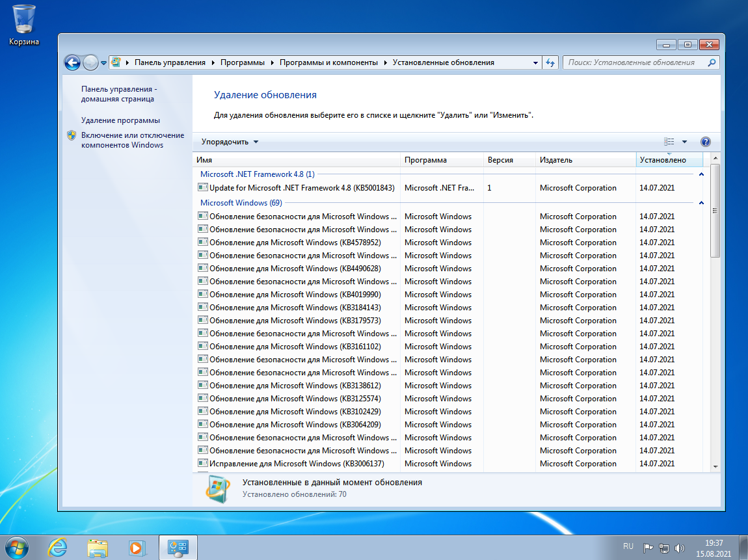Open the help question mark icon
748x560 pixels.
706,142
